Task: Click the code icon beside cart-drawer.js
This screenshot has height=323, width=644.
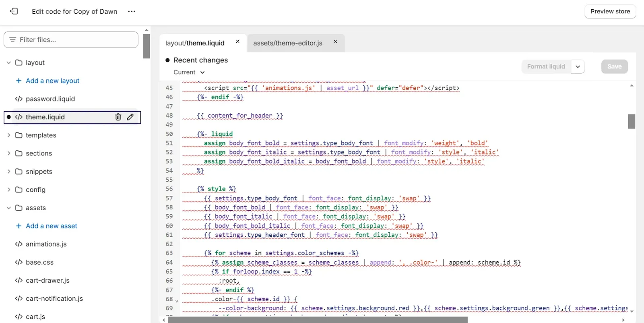Action: [19, 281]
